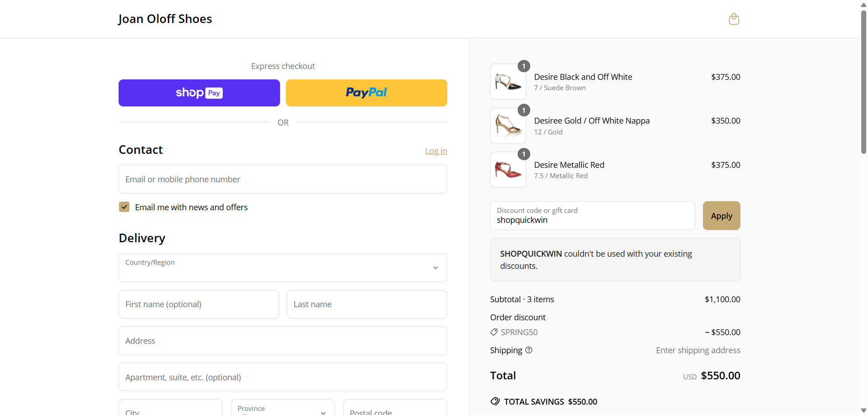868x415 pixels.
Task: Click the '12 / Gold' variant text
Action: tap(548, 132)
